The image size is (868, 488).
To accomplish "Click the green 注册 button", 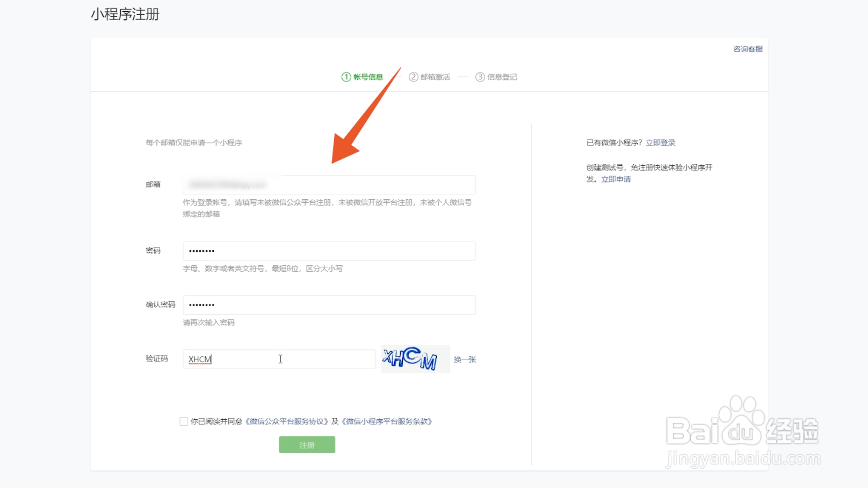I will point(307,445).
